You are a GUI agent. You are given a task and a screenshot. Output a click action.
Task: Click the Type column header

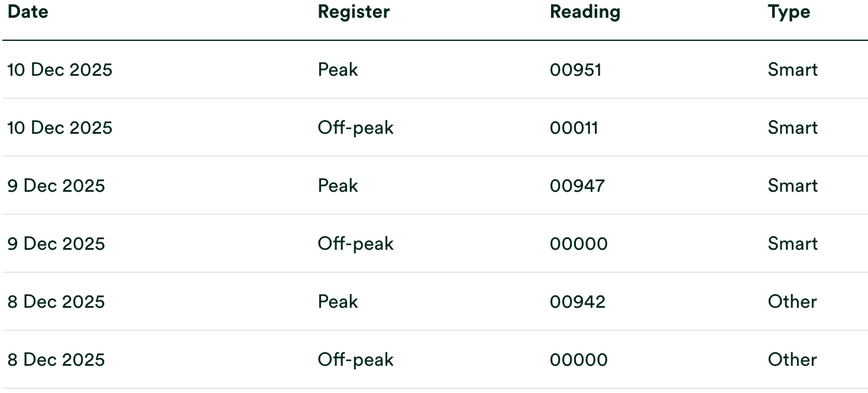click(789, 12)
